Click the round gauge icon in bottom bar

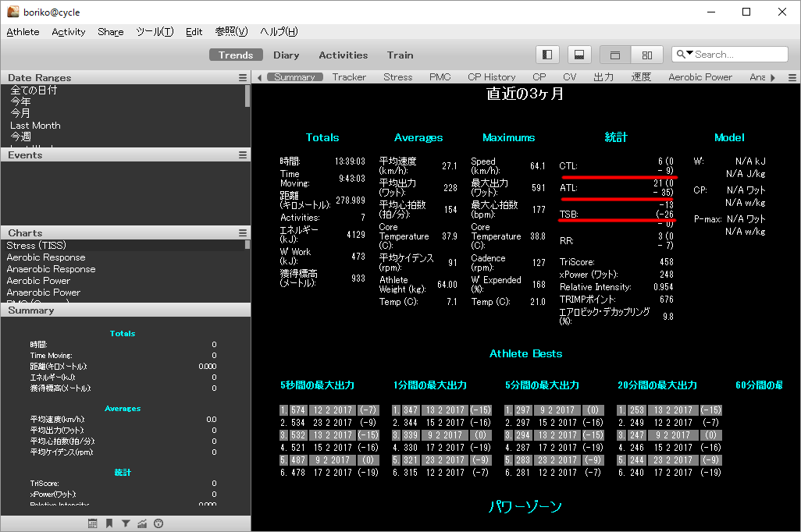[x=158, y=523]
